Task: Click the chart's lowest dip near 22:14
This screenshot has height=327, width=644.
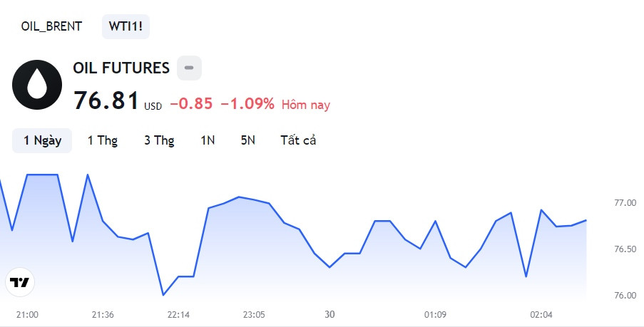Action: point(163,295)
